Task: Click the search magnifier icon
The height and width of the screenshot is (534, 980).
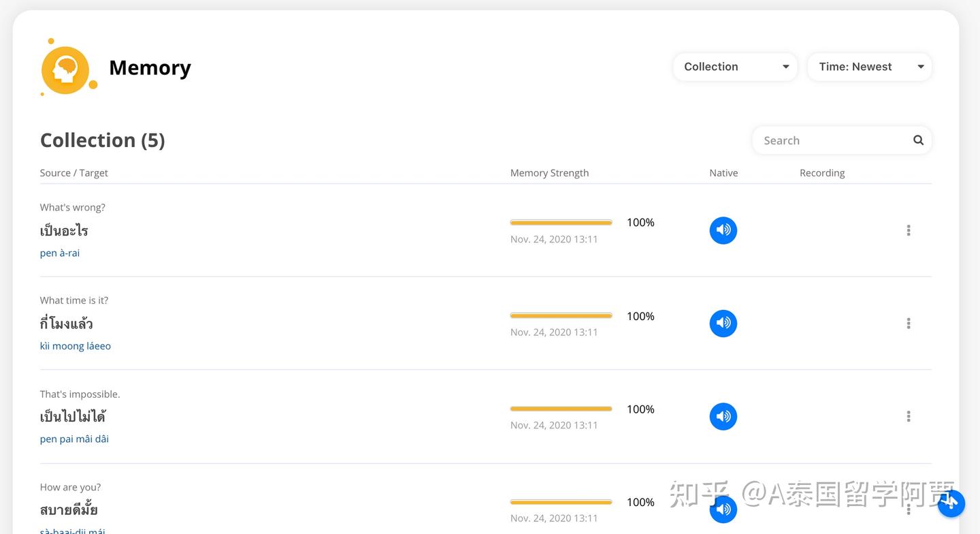Action: [918, 140]
